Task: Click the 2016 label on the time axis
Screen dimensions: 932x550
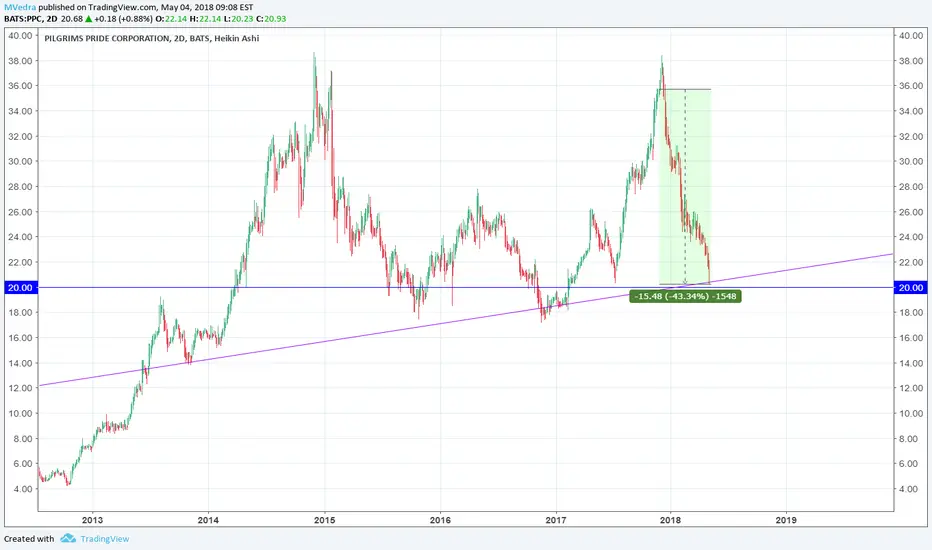Action: pyautogui.click(x=440, y=520)
